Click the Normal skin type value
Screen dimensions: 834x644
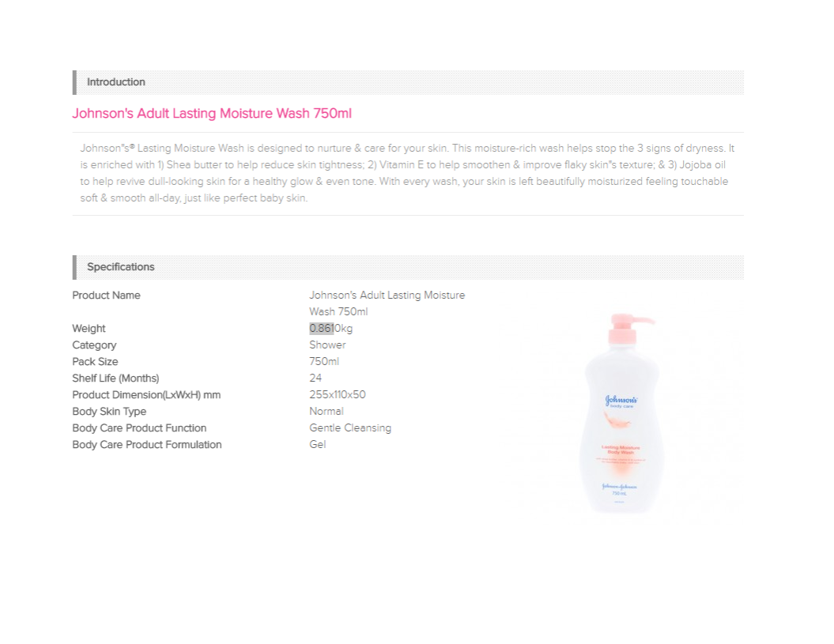tap(326, 412)
